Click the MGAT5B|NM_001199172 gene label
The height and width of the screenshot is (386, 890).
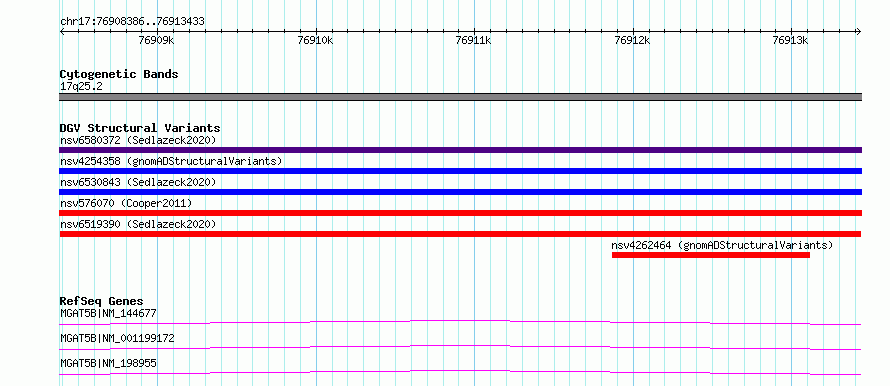point(117,338)
